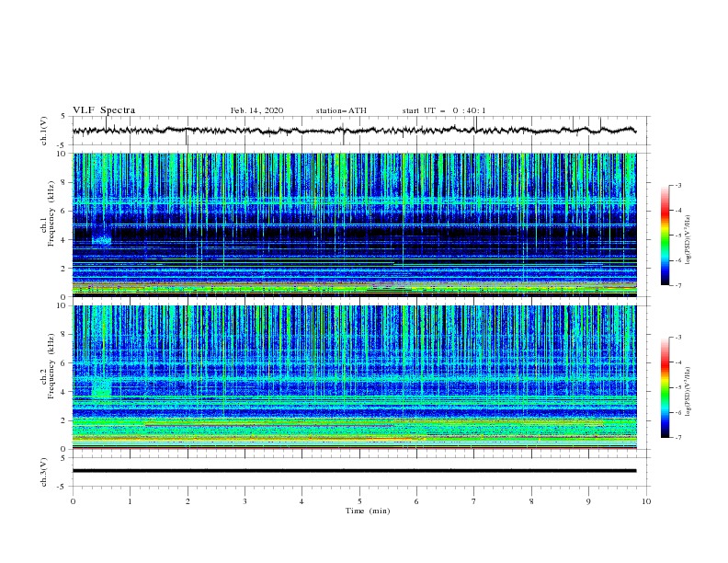Click the "-4" tick on ch.2 color bar
This screenshot has height=563, width=728.
click(x=678, y=362)
